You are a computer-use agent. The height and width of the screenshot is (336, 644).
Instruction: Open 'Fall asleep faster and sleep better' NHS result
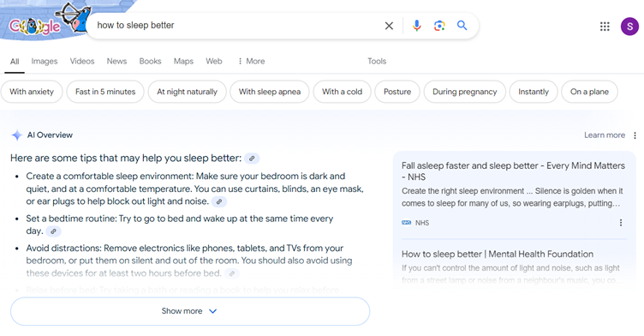(x=513, y=171)
